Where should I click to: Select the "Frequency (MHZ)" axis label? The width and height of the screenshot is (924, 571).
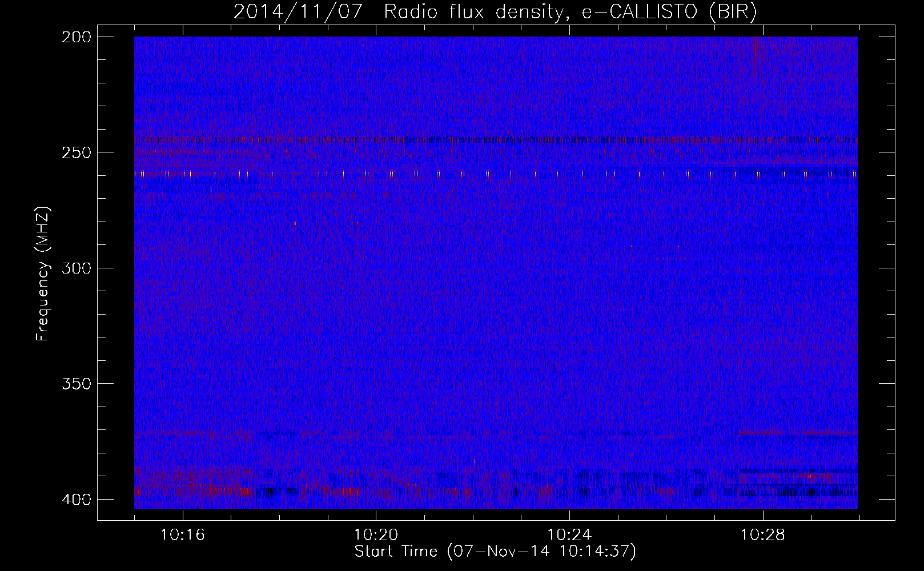[x=43, y=274]
